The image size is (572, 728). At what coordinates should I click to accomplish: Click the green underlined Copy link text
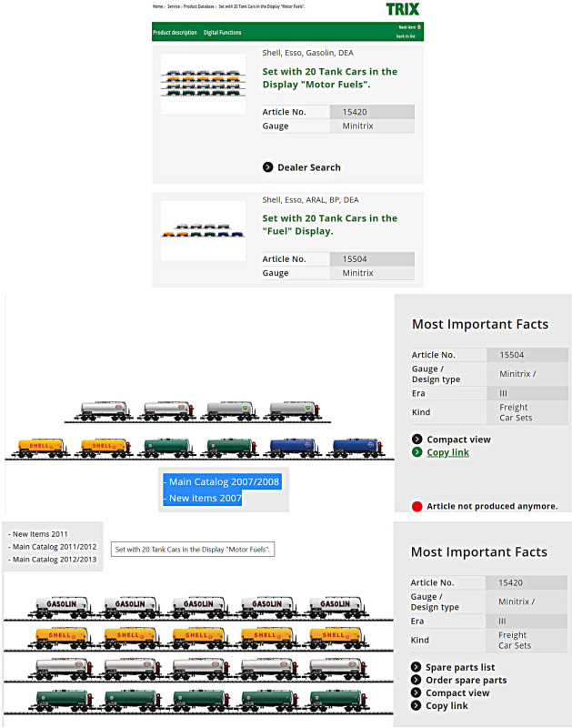coord(447,452)
